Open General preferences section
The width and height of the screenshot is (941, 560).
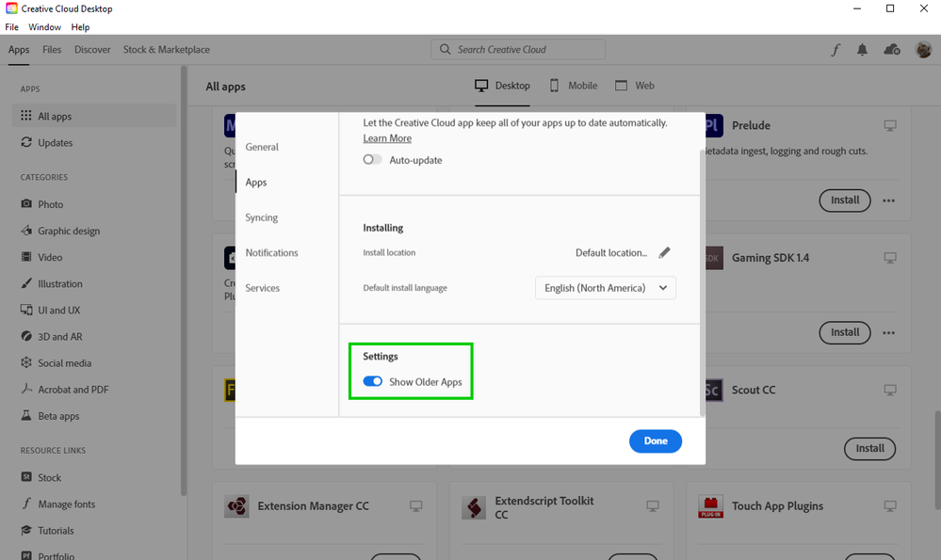click(262, 147)
